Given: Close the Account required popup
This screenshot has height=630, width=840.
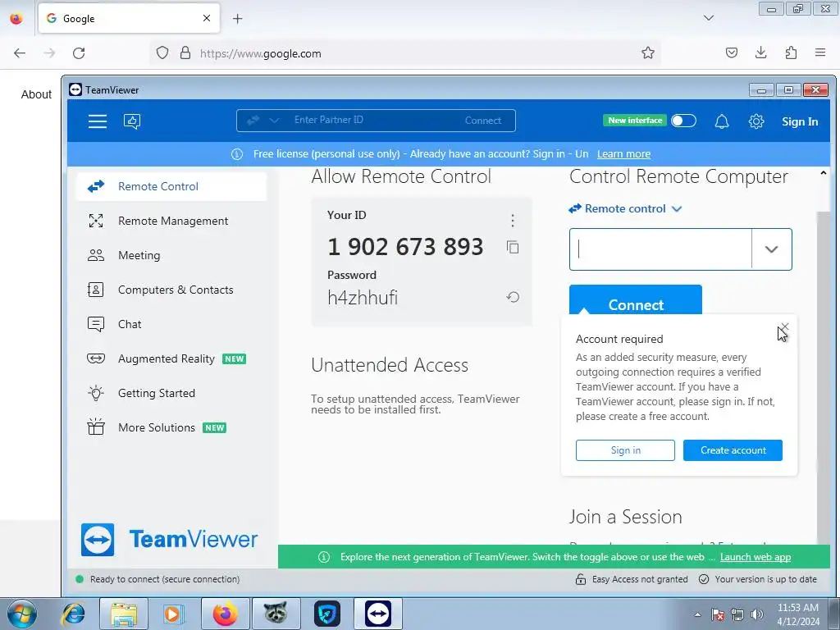Looking at the screenshot, I should click(785, 326).
